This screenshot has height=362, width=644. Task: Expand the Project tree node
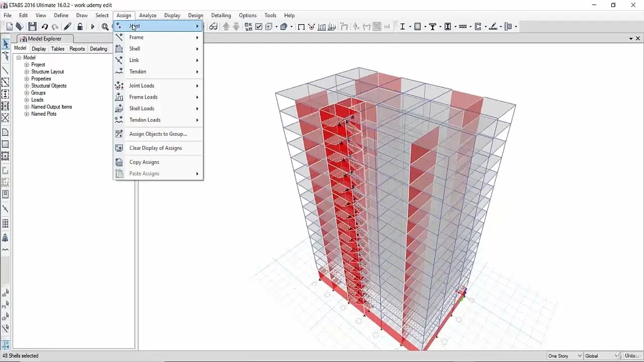point(27,65)
